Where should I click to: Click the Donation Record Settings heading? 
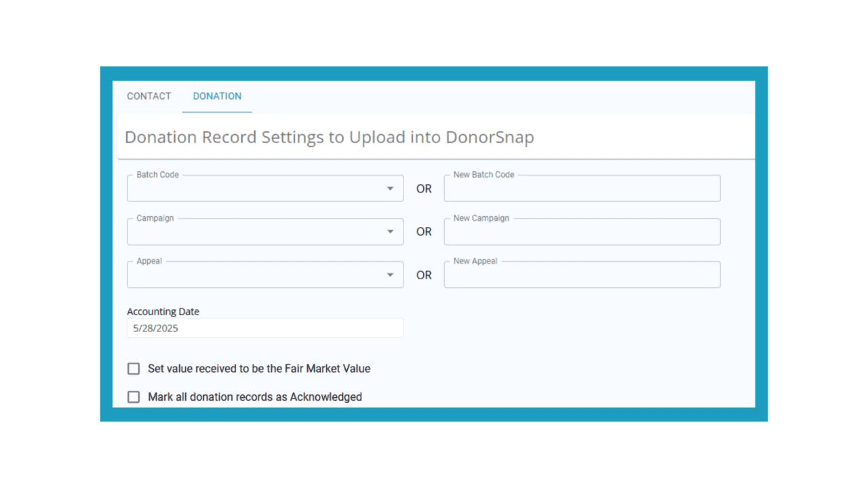coord(329,137)
